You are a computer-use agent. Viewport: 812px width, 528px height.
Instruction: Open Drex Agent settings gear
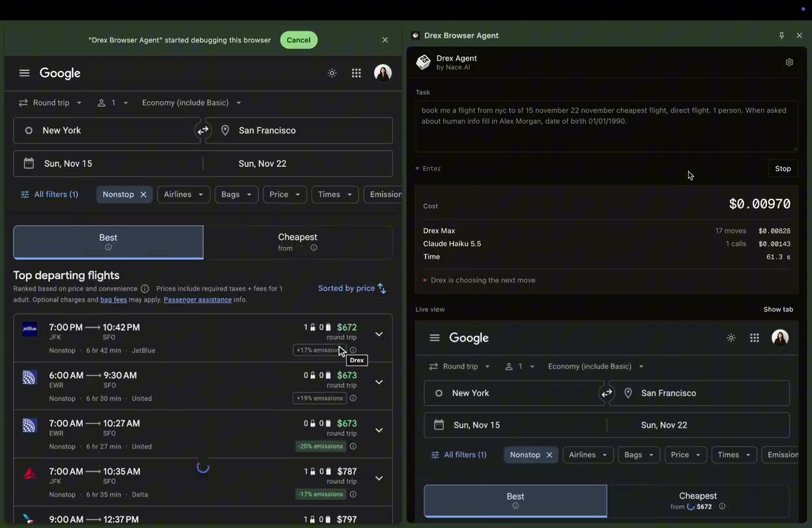(789, 62)
